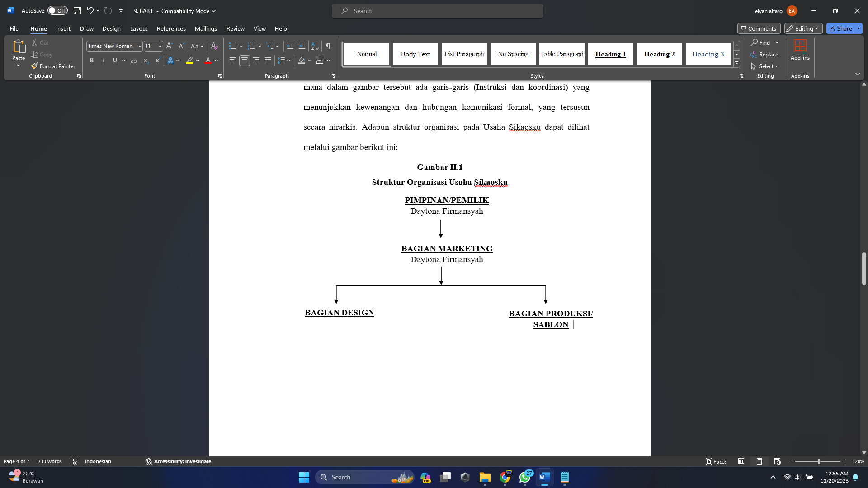
Task: Open File Explorer from the taskbar
Action: coord(485,477)
